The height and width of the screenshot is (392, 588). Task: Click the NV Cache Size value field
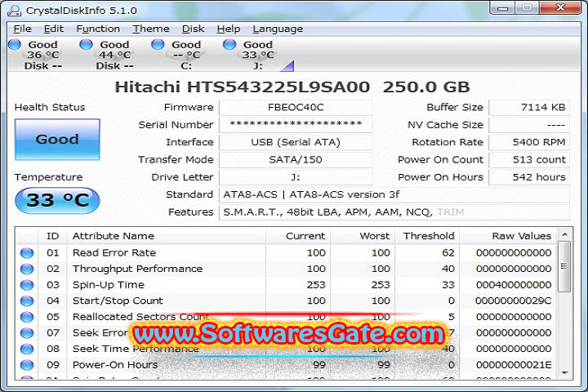pos(529,124)
